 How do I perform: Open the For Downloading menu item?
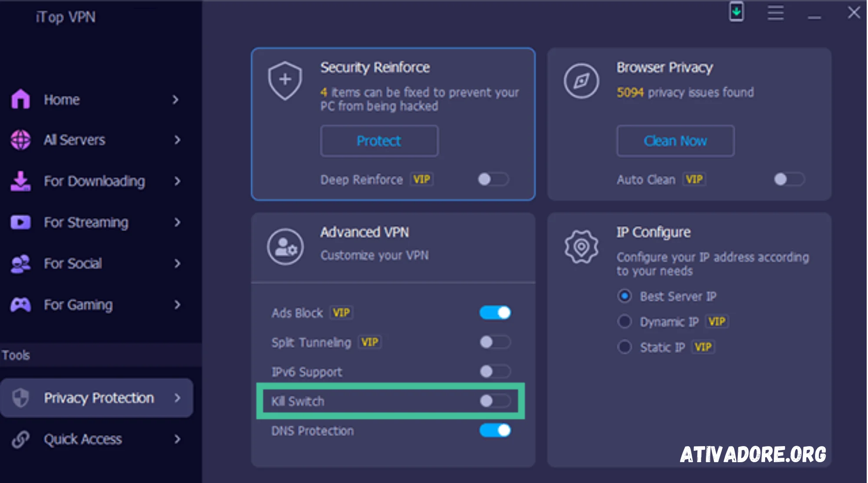96,181
